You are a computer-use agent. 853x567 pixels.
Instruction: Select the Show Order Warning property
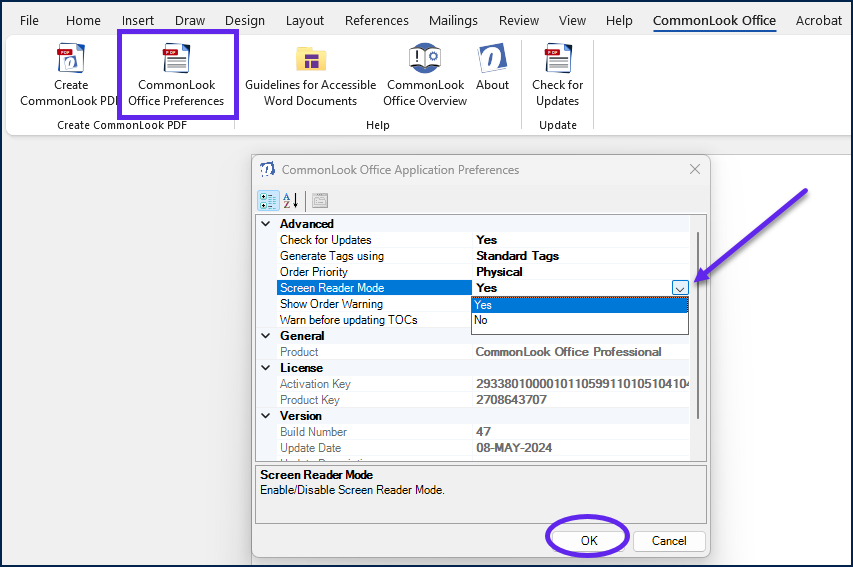(374, 304)
